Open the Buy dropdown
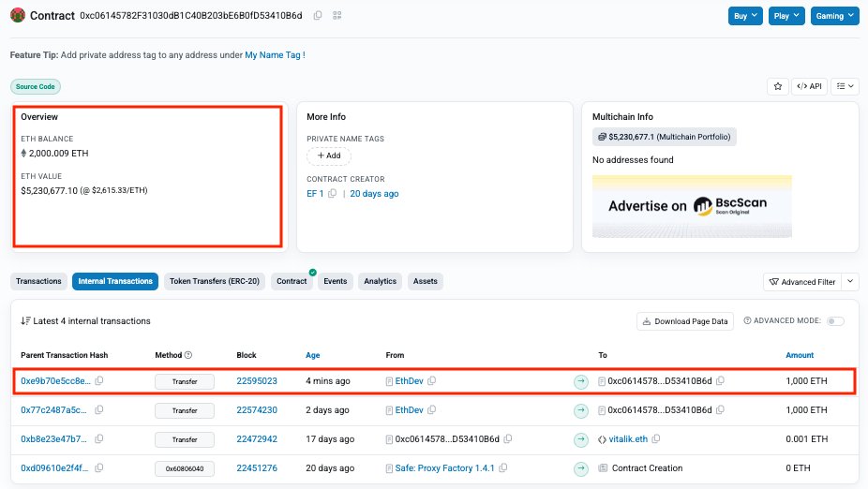 [x=745, y=16]
